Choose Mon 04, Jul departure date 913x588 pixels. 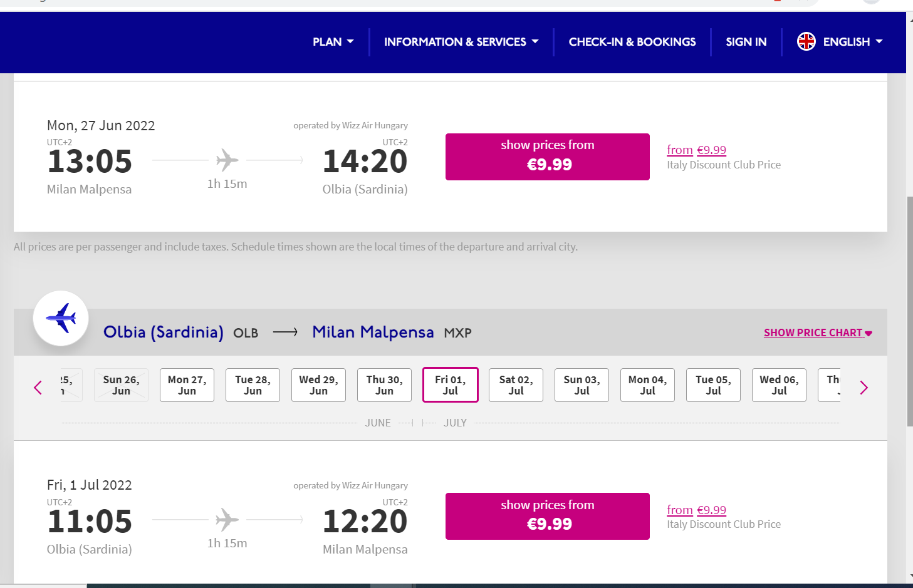pyautogui.click(x=648, y=385)
